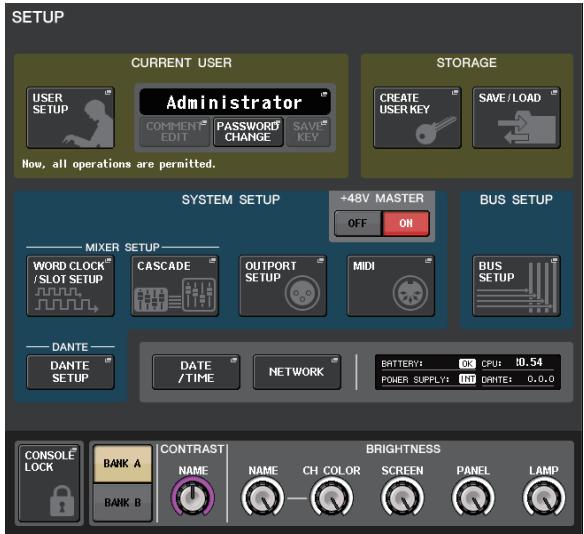This screenshot has width=584, height=534.
Task: Turn +48V Master ON
Action: coord(406,223)
